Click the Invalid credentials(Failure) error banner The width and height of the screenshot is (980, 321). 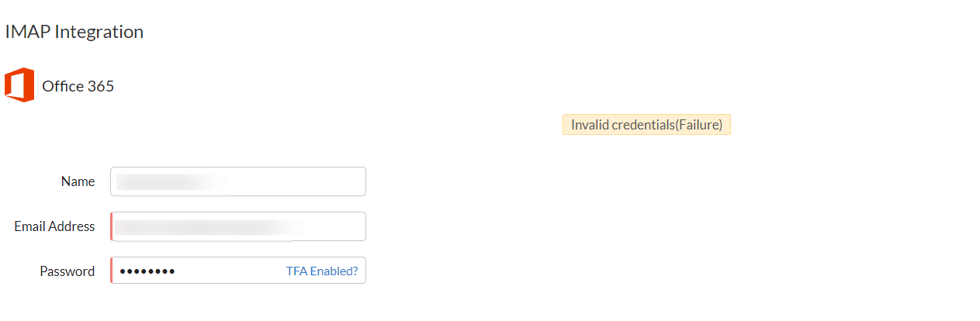tap(646, 125)
